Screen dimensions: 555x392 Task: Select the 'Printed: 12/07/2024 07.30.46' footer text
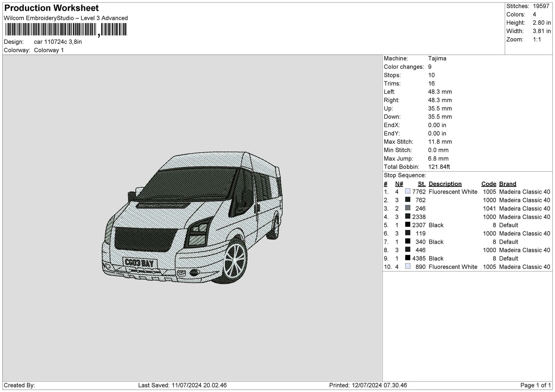point(368,385)
